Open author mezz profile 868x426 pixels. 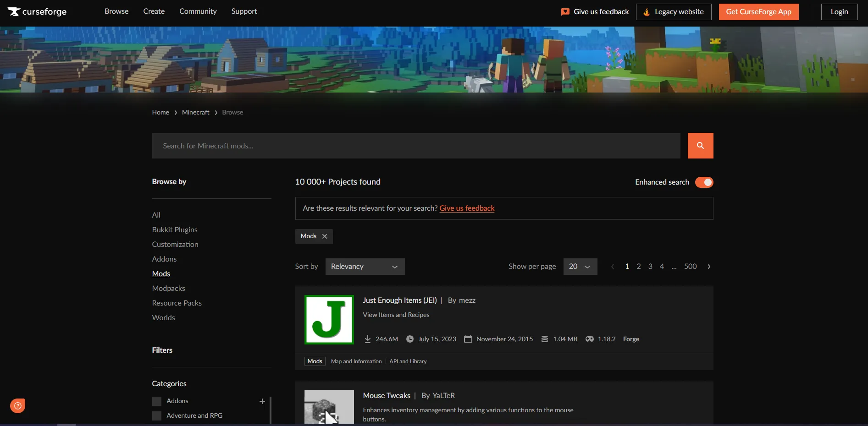point(467,300)
